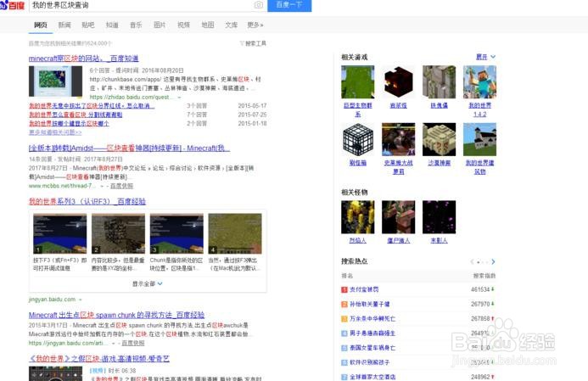Open the related question answered 2015-05-17
This screenshot has width=588, height=381.
click(x=92, y=106)
